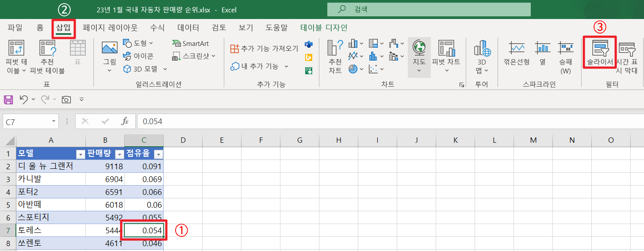Insert a Column sparkline (열)
This screenshot has height=251, width=644.
pyautogui.click(x=542, y=53)
